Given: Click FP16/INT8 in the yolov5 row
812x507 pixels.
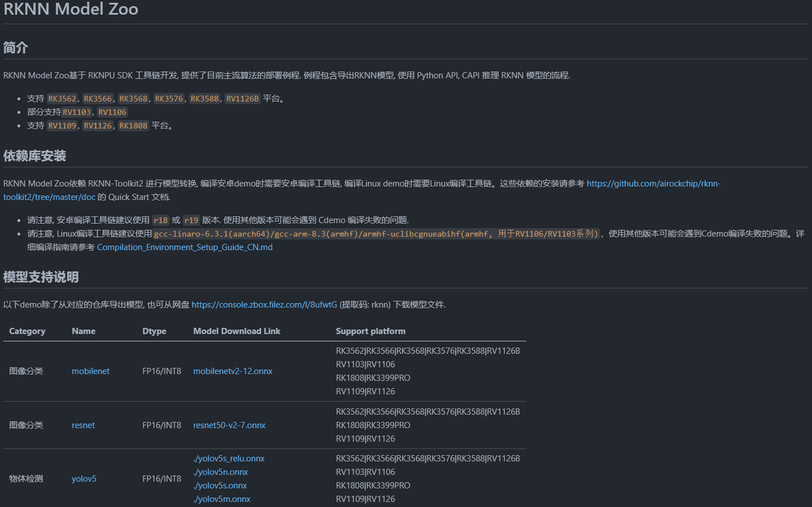Looking at the screenshot, I should coord(162,479).
